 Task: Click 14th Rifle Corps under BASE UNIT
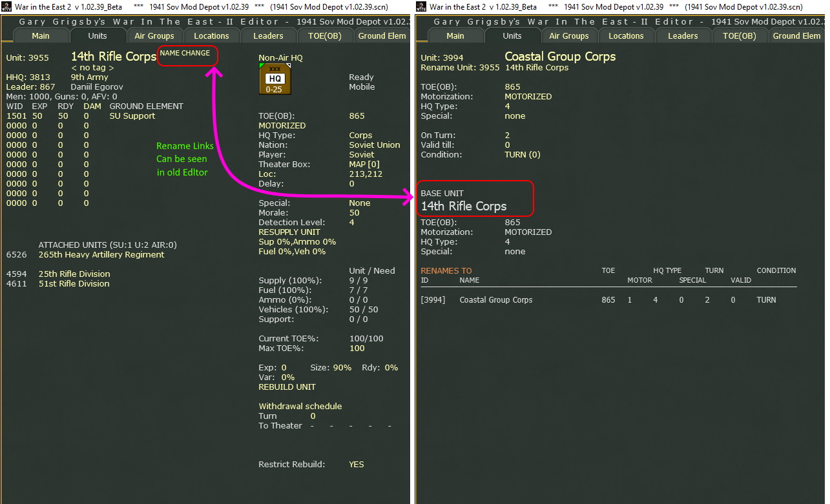coord(464,207)
